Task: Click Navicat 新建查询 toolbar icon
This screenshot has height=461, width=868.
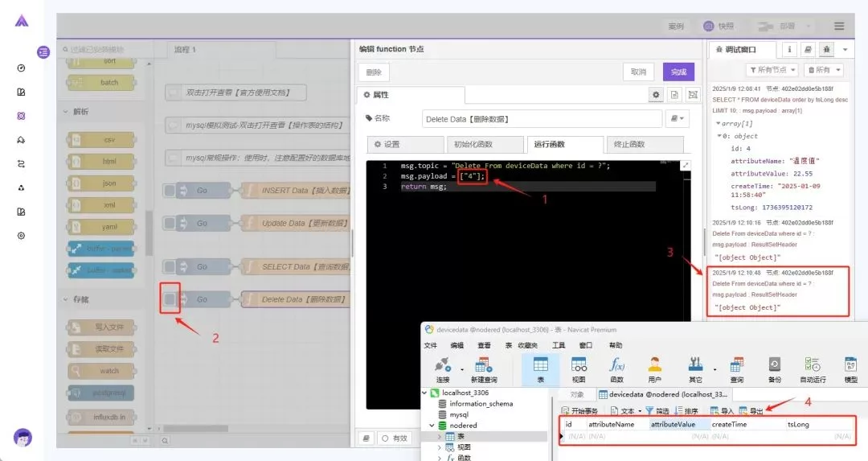Action: tap(483, 367)
